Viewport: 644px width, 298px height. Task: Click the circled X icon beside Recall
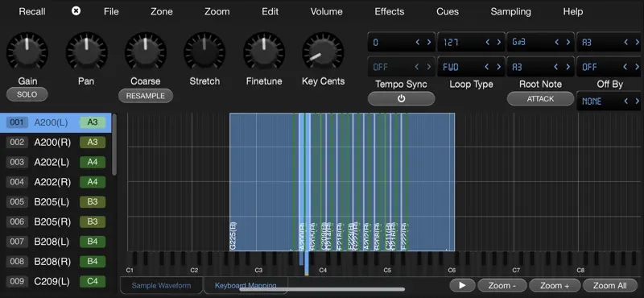click(76, 11)
